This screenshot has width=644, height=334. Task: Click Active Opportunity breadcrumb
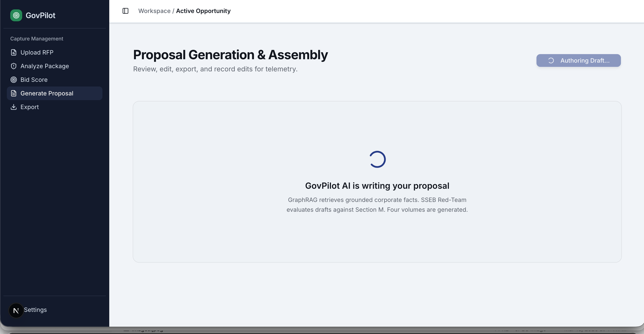point(203,11)
